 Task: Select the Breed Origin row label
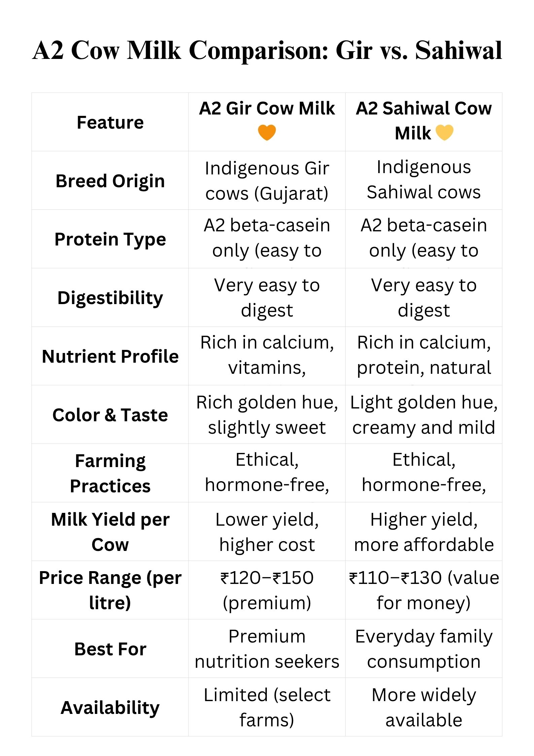pyautogui.click(x=110, y=181)
